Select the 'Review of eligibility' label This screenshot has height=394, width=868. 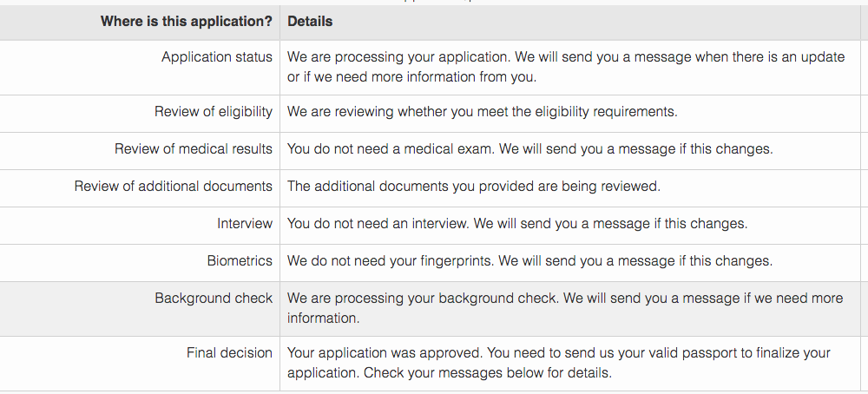[214, 112]
